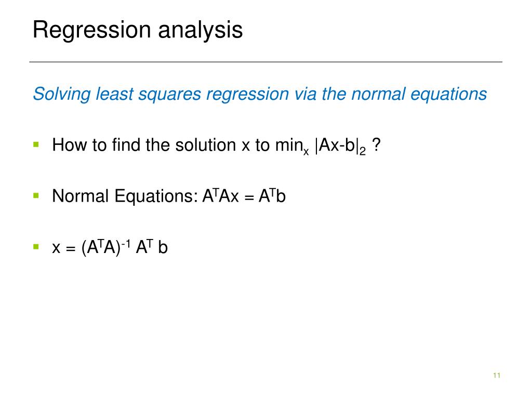Click the AᵀAx = Aᵀb equation
The width and height of the screenshot is (532, 399).
click(x=244, y=196)
